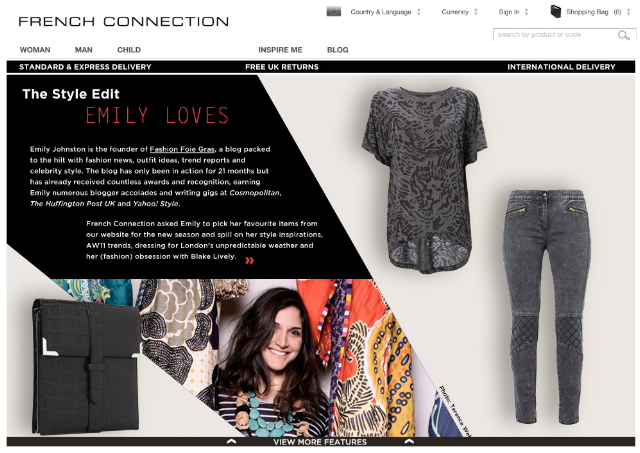
Task: Expand the Shopping Bag dropdown arrows
Action: coord(628,12)
